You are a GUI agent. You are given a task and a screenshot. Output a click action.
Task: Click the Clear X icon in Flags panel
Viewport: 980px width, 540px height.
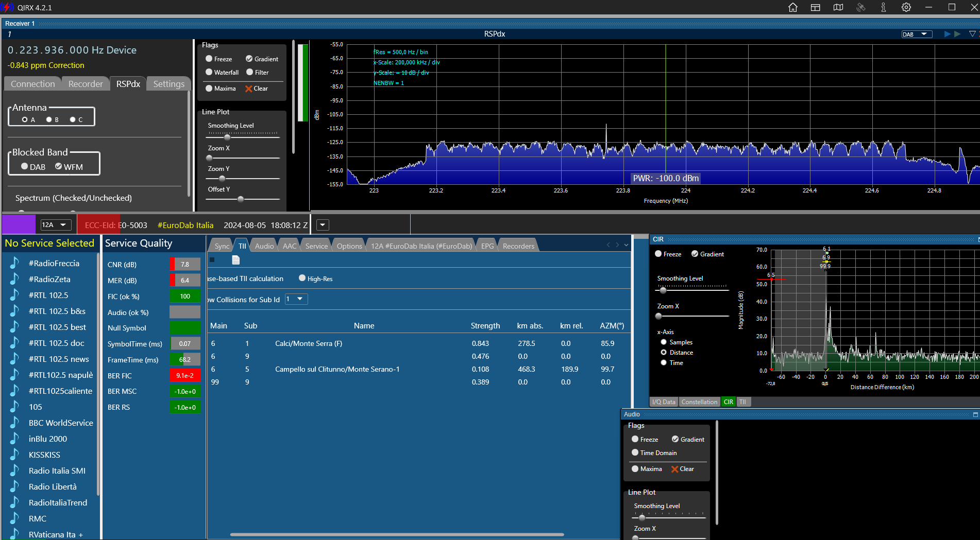coord(249,89)
